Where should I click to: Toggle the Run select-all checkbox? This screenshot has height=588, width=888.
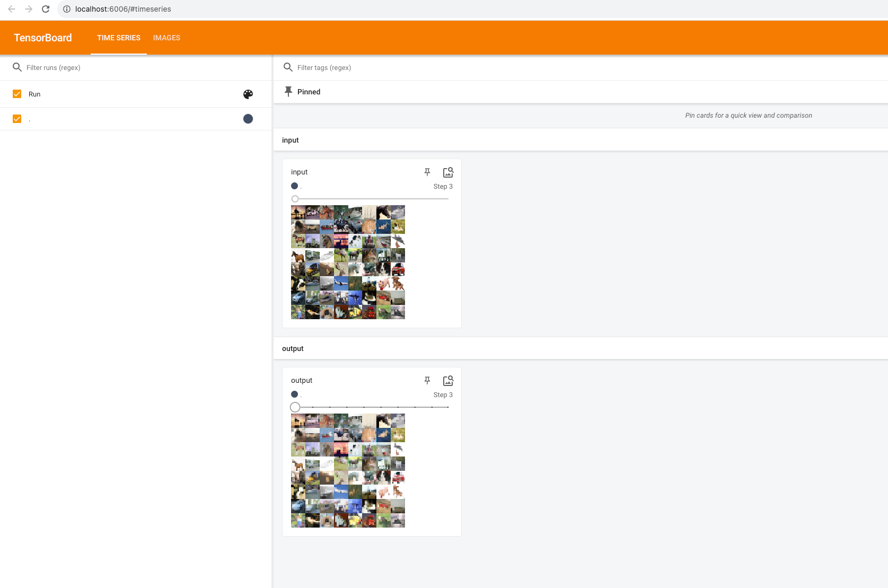click(17, 94)
